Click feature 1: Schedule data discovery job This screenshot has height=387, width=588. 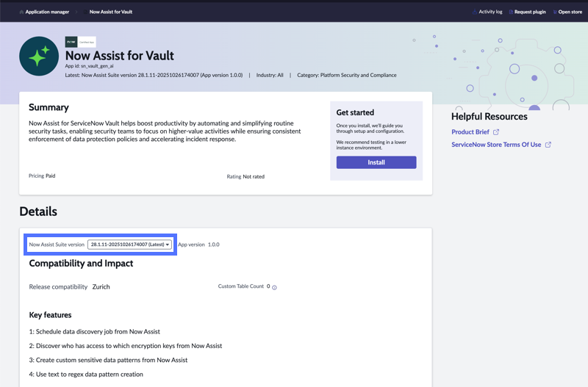coord(95,331)
